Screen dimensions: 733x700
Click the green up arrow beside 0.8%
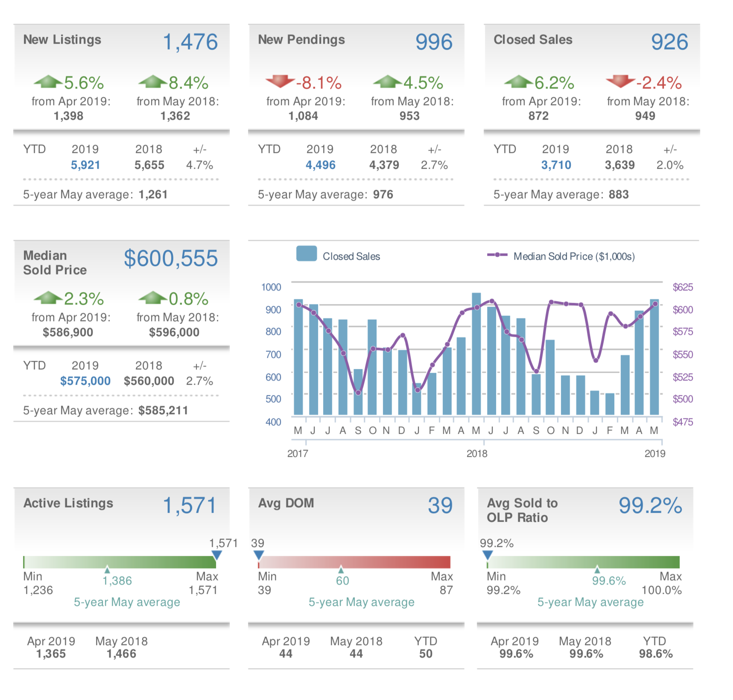pos(153,297)
